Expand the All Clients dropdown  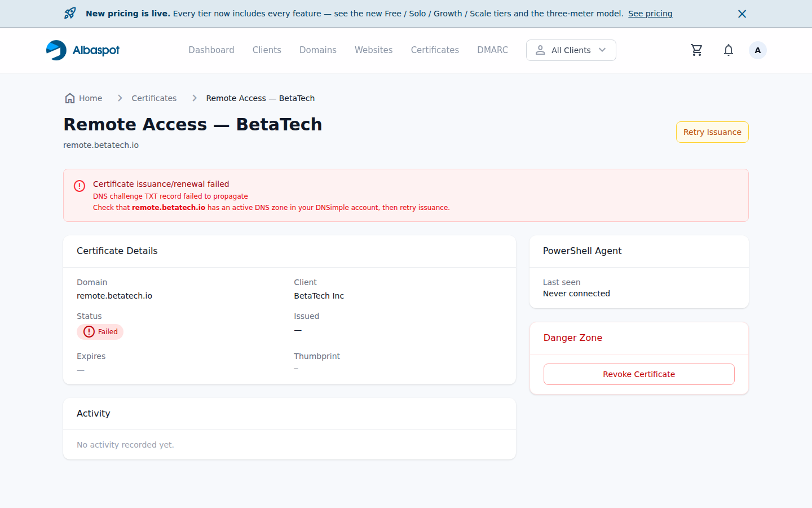[571, 50]
